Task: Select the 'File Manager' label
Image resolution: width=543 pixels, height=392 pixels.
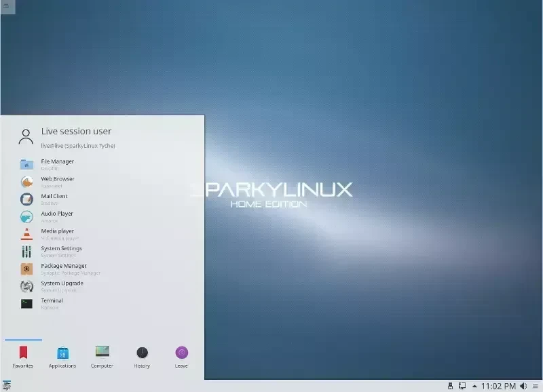Action: pos(58,161)
